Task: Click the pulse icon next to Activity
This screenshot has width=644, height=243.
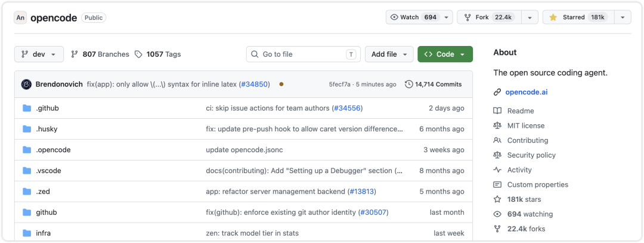Action: pyautogui.click(x=497, y=170)
